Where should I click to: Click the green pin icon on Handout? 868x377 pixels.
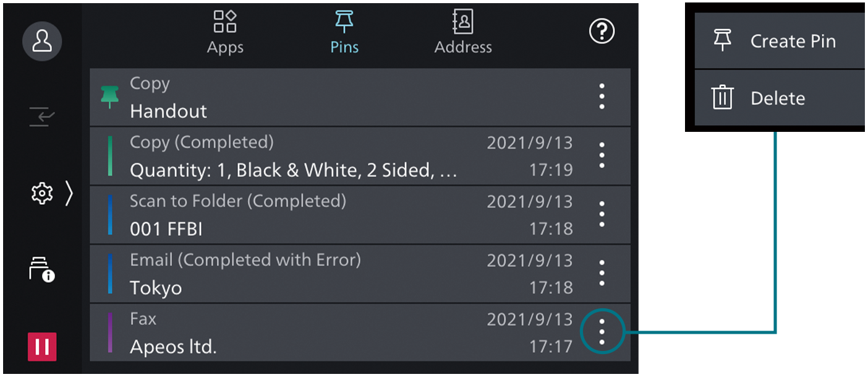(109, 97)
